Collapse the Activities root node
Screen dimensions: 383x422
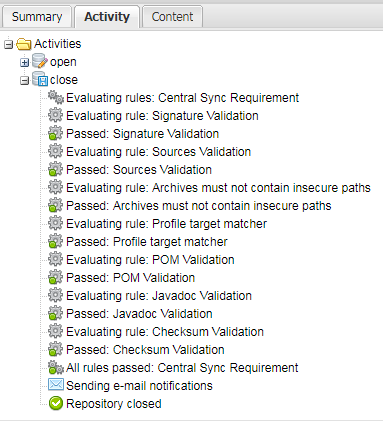[x=8, y=44]
